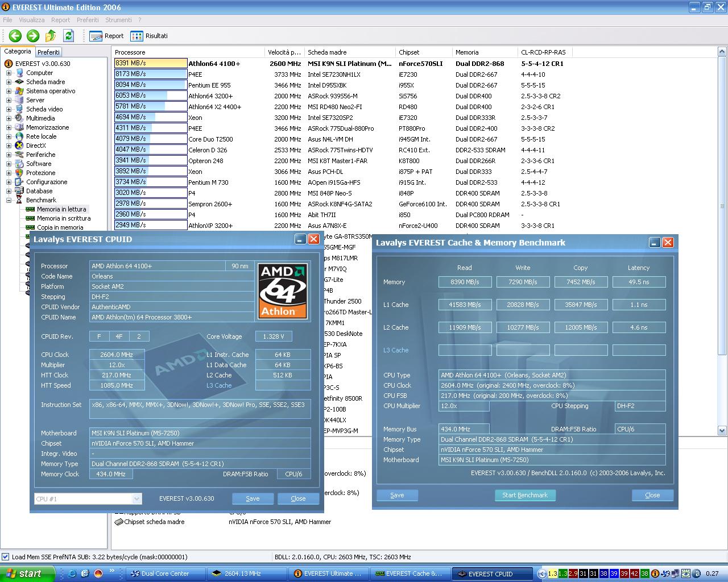Switch to the Preferiti tab
Viewport: 728px width, 582px height.
[x=48, y=52]
